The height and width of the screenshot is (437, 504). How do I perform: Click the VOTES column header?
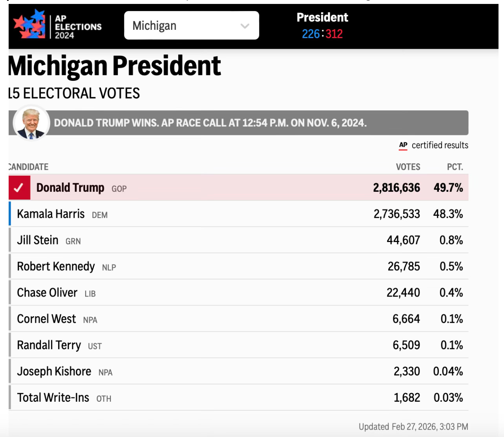[x=408, y=167]
